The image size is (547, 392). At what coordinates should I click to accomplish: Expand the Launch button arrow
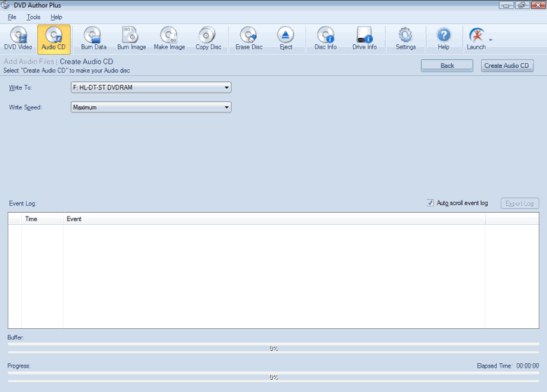(491, 40)
